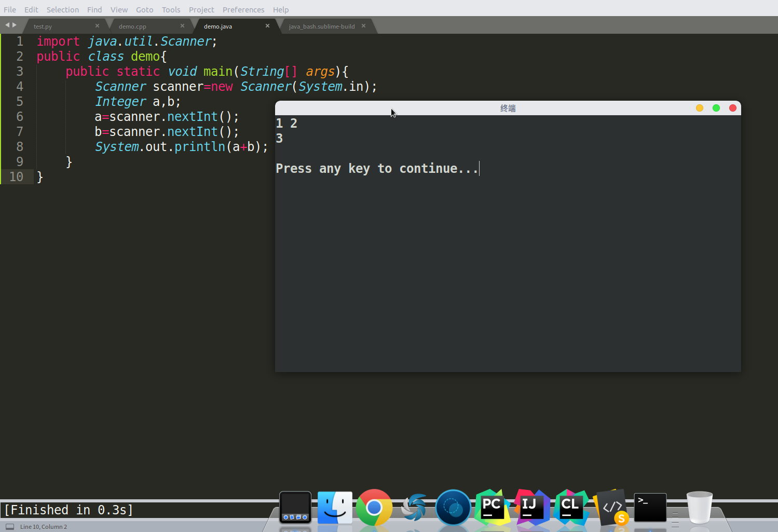Open the File menu
The width and height of the screenshot is (778, 532).
pyautogui.click(x=10, y=9)
